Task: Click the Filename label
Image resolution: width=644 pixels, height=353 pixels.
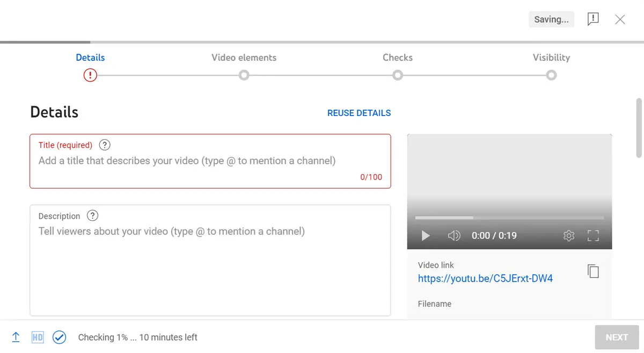Action: click(x=435, y=304)
